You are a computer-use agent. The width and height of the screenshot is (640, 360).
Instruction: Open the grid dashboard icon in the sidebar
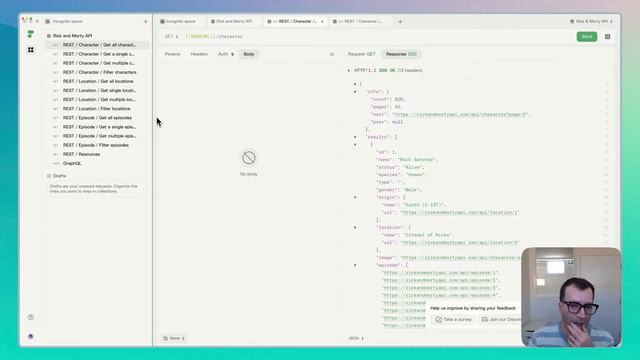[x=31, y=50]
